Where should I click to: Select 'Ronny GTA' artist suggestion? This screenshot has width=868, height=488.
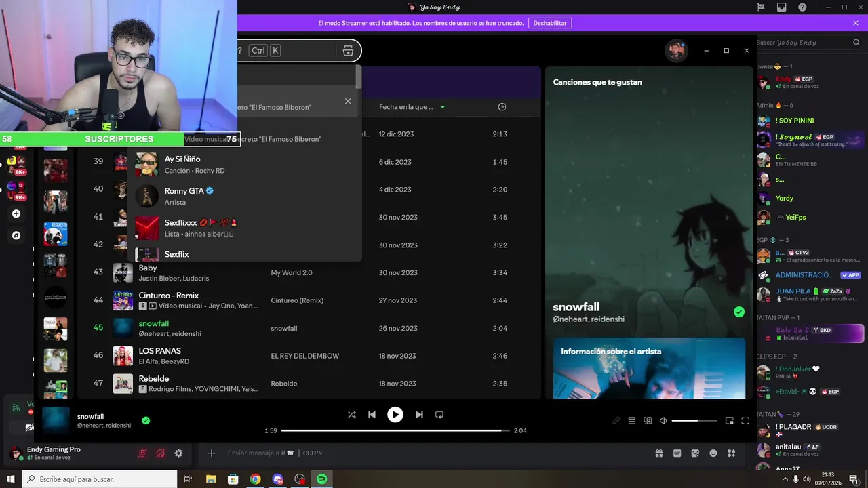[x=244, y=196]
